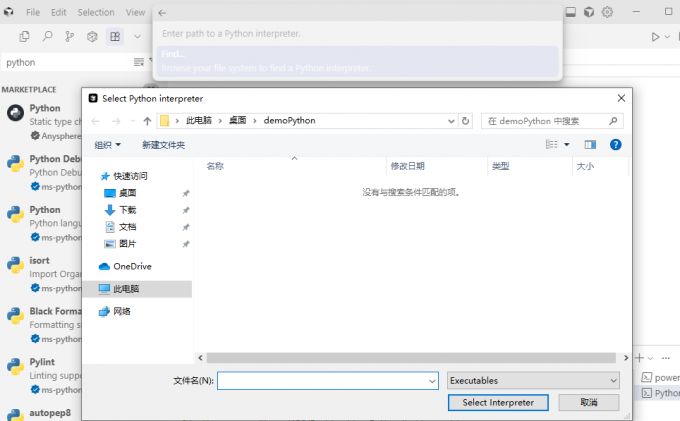Toggle the bottom panel layout icon

click(x=570, y=12)
